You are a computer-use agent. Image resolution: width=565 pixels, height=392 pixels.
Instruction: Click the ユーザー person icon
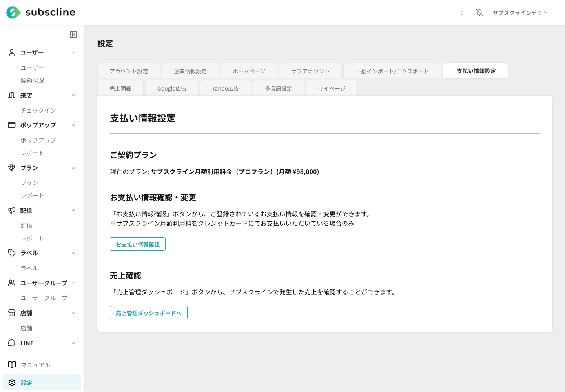12,53
